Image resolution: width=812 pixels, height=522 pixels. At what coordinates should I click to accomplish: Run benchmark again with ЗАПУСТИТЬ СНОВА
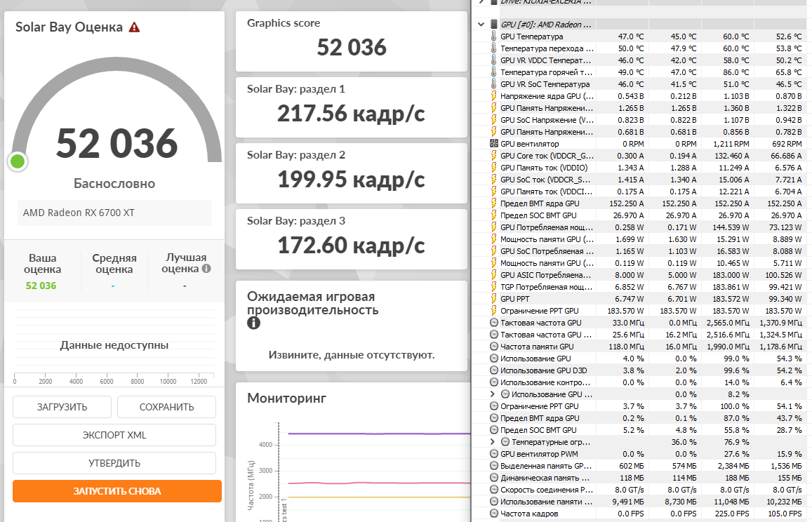click(x=117, y=491)
